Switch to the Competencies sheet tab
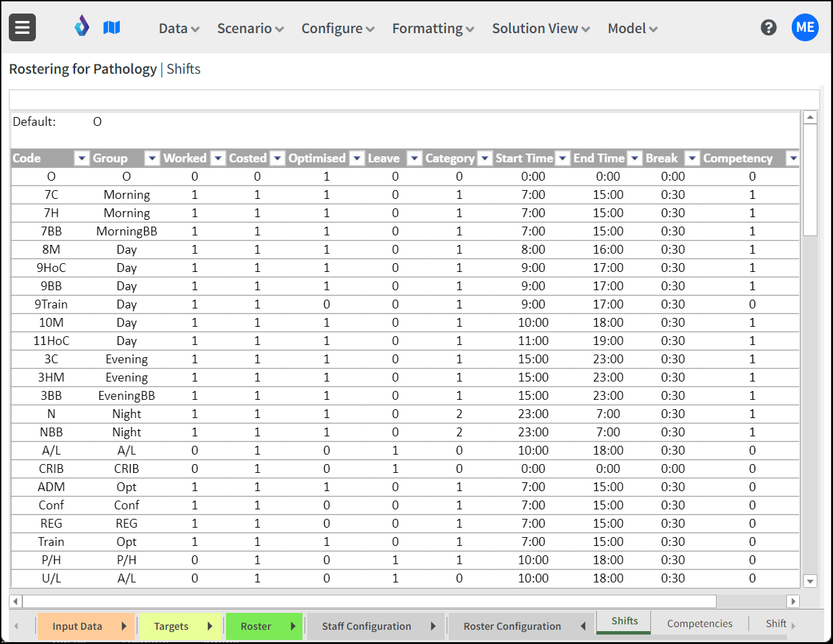 (x=700, y=624)
